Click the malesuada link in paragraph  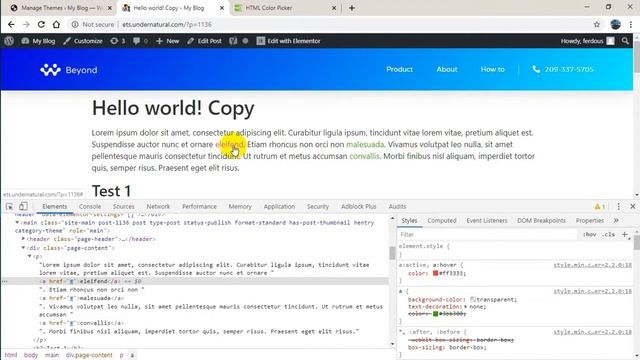pos(365,144)
